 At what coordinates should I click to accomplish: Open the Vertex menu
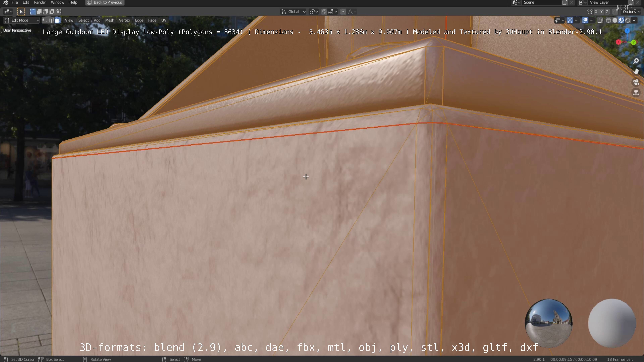(x=124, y=20)
